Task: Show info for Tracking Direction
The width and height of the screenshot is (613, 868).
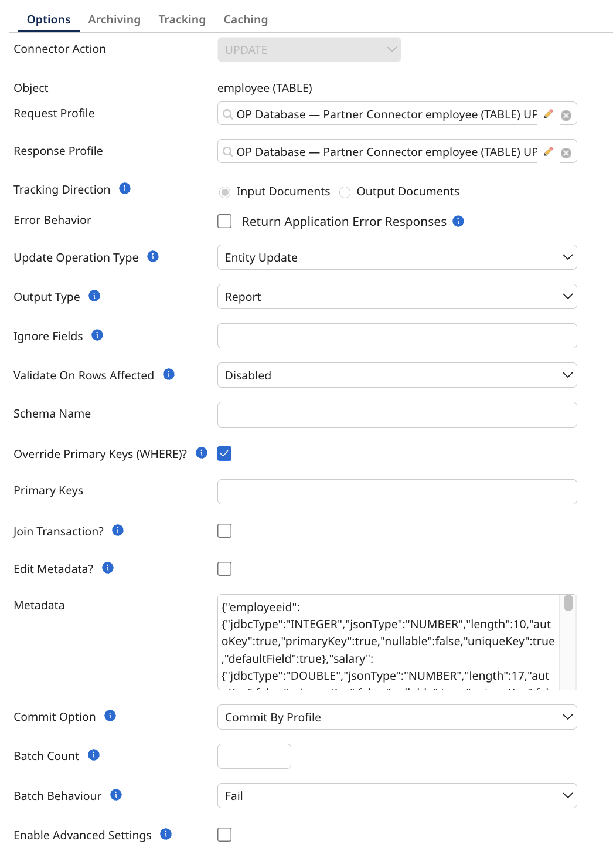Action: tap(125, 188)
